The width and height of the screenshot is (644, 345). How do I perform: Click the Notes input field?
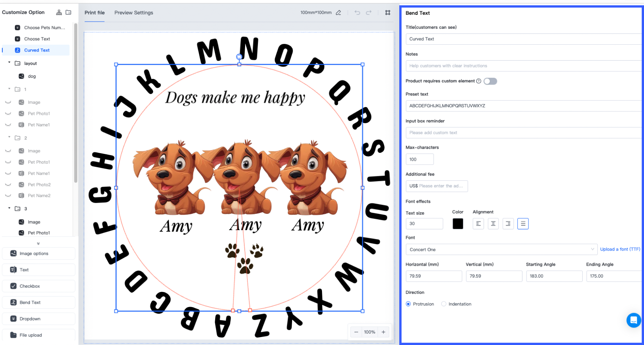[524, 66]
